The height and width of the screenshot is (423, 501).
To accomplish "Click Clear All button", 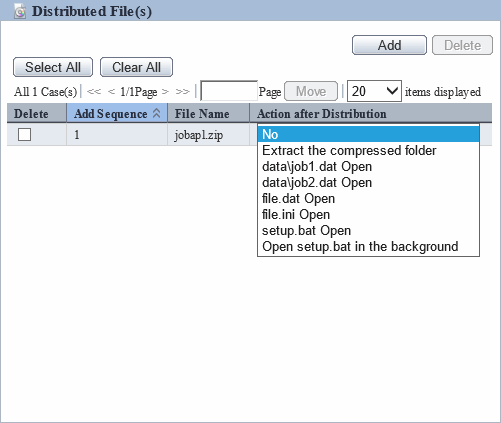I will 136,67.
